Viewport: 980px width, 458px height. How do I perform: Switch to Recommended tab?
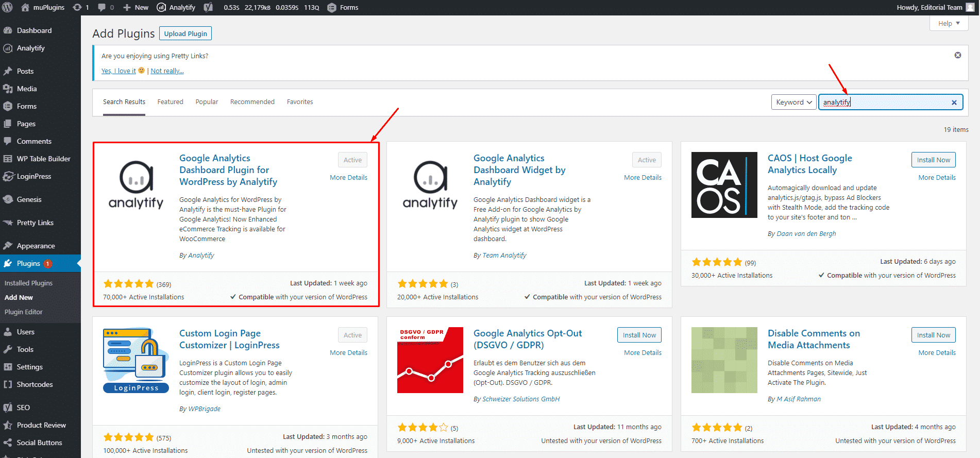(x=252, y=102)
